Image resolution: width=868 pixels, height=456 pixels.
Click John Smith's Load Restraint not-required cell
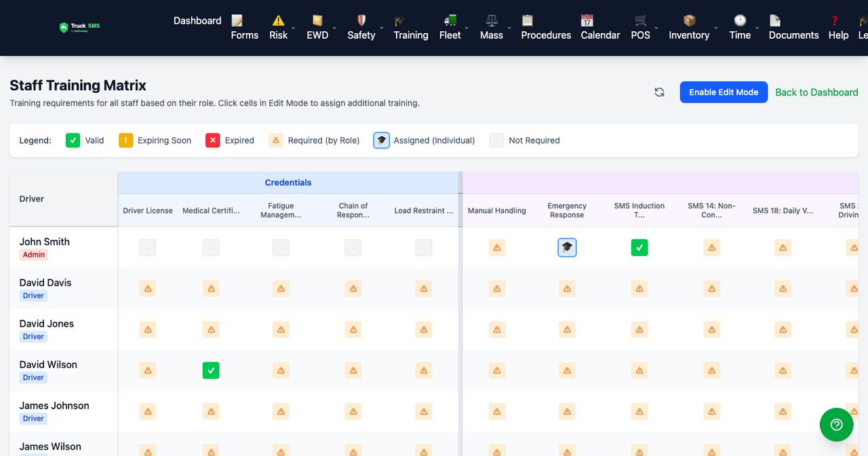coord(424,248)
